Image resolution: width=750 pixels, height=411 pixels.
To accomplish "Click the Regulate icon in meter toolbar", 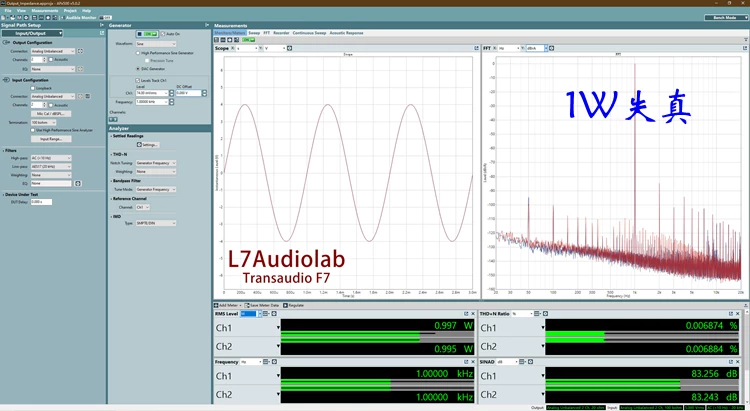I will 286,305.
